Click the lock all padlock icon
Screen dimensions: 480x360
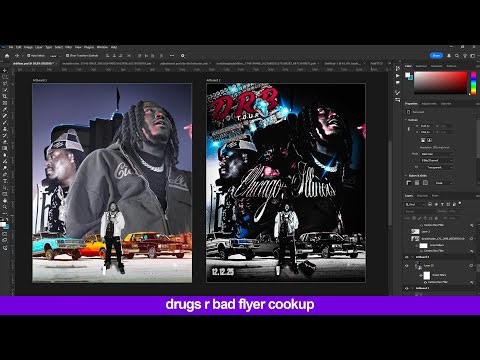(x=436, y=218)
